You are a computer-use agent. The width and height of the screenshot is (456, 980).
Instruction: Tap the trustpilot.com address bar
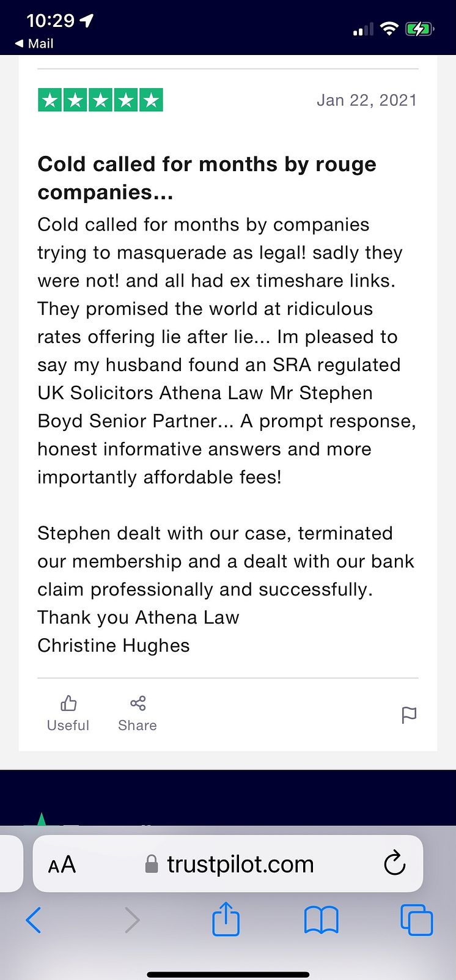(227, 863)
